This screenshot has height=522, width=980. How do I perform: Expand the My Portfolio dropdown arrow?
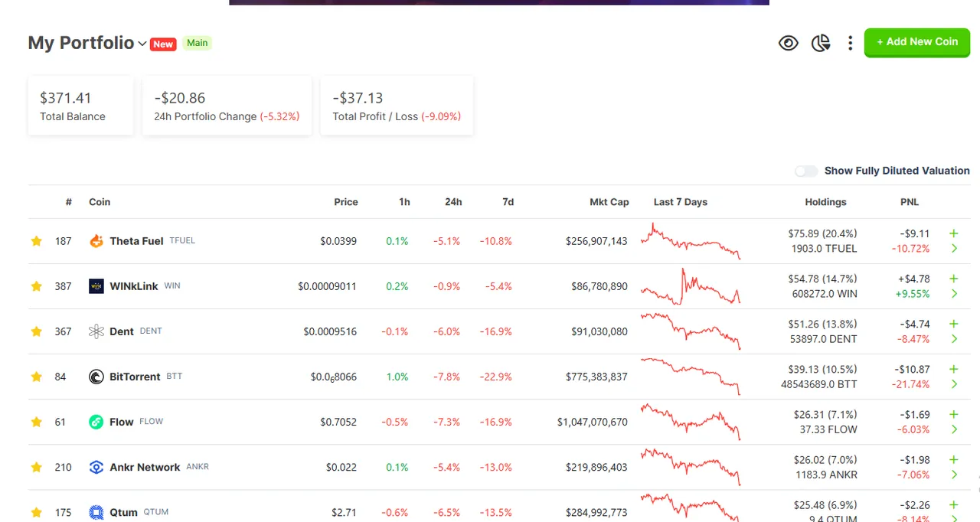pos(142,44)
